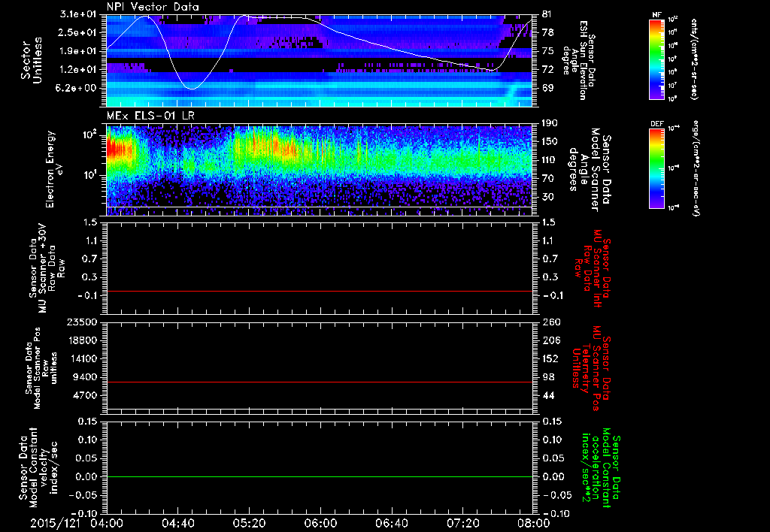Click the 07:20 time axis label
The width and height of the screenshot is (770, 532).
[462, 523]
